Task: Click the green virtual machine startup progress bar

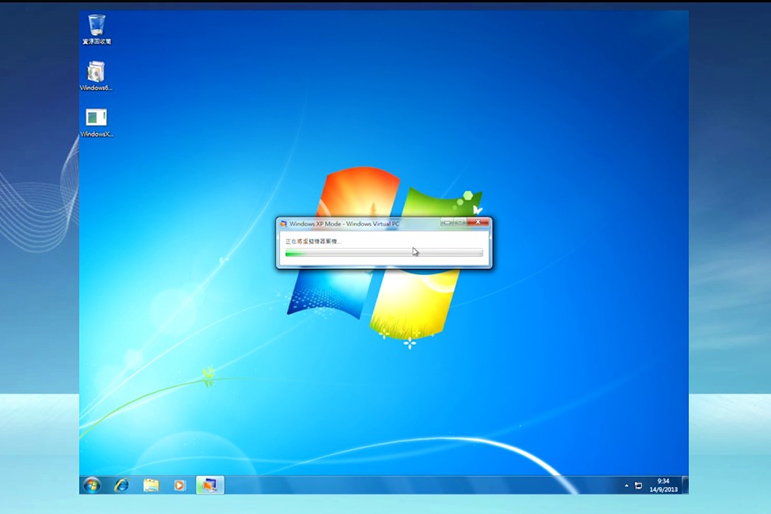Action: [384, 253]
